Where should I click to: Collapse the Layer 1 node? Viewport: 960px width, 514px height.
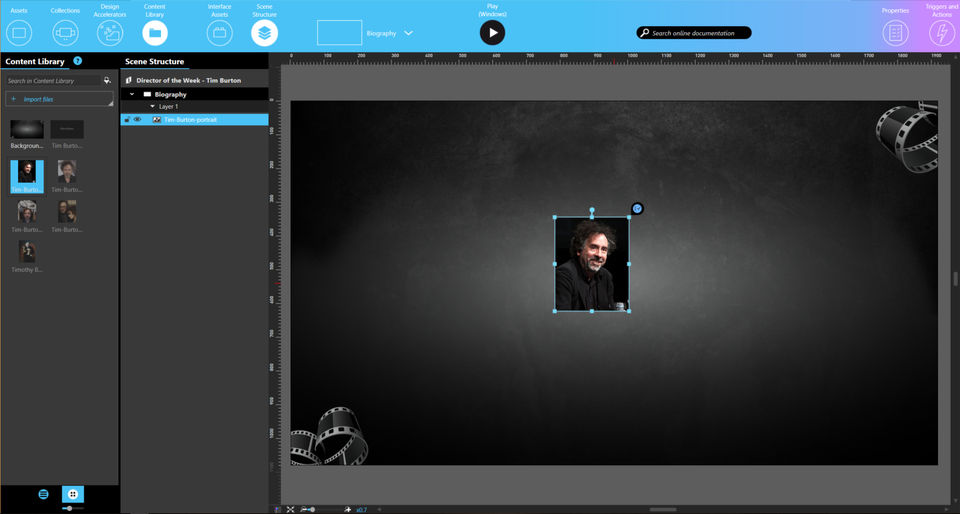point(152,106)
